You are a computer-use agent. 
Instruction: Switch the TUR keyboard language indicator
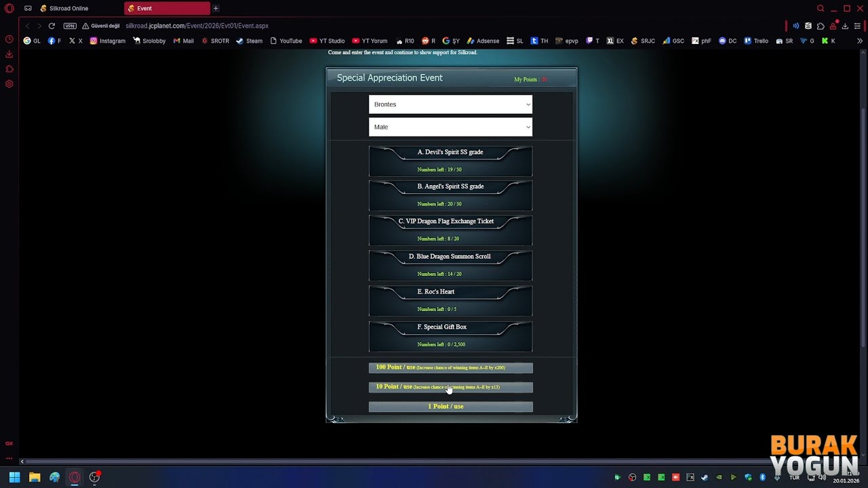[x=794, y=477]
